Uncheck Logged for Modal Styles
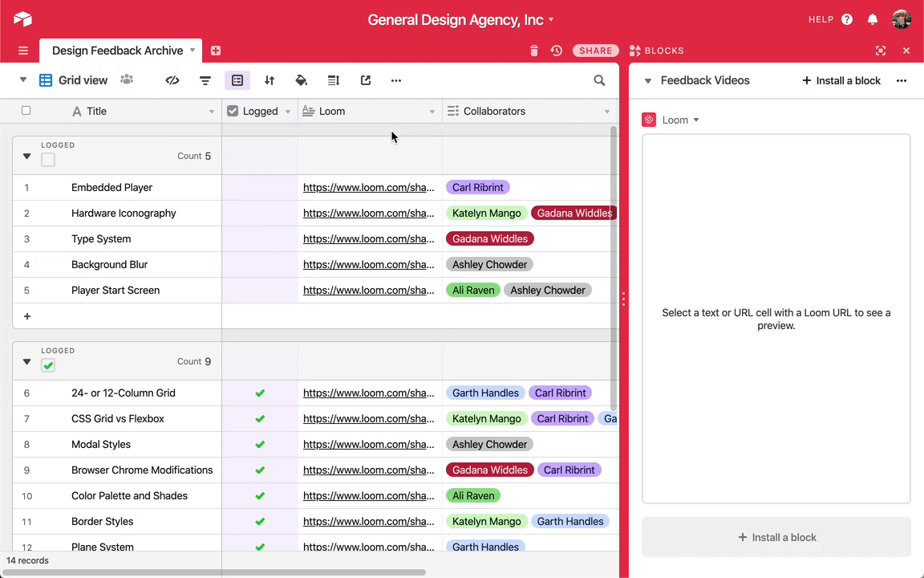 tap(260, 444)
